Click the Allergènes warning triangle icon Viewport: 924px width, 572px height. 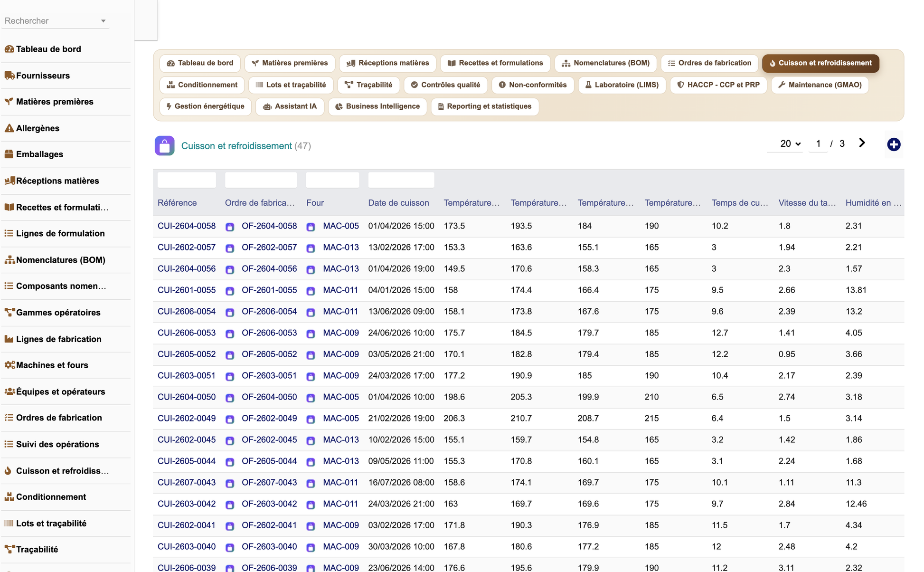pyautogui.click(x=9, y=128)
